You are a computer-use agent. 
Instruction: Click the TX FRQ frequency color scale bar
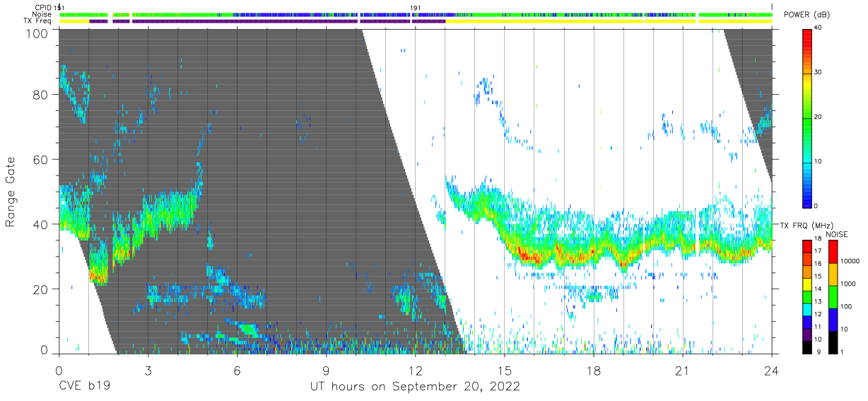coord(807,296)
